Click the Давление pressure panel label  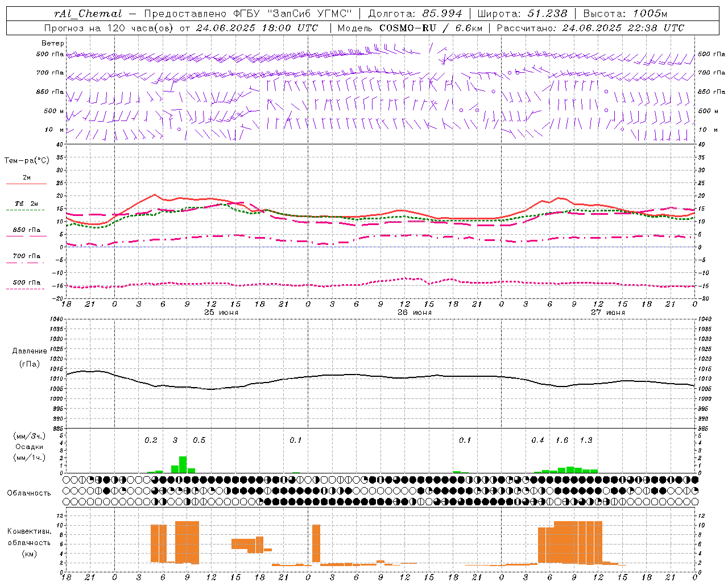click(x=30, y=351)
